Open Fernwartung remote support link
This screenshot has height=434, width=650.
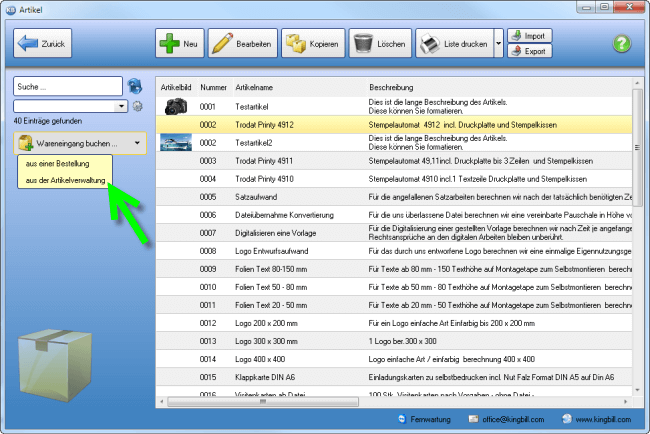pos(430,419)
